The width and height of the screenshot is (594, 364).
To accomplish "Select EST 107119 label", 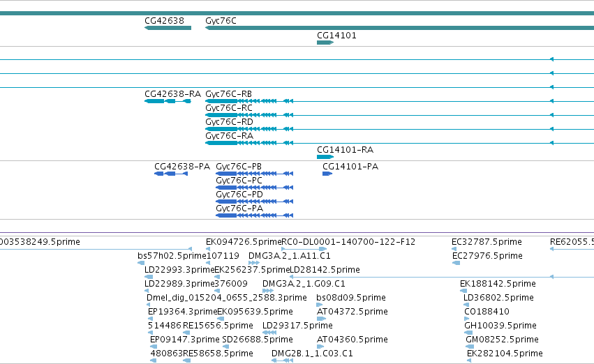I will [x=223, y=256].
